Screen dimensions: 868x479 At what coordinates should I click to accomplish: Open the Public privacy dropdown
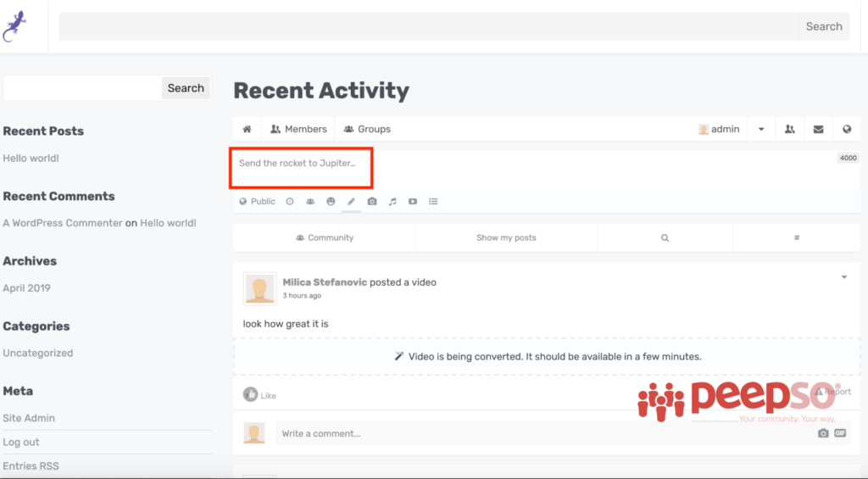click(x=257, y=202)
